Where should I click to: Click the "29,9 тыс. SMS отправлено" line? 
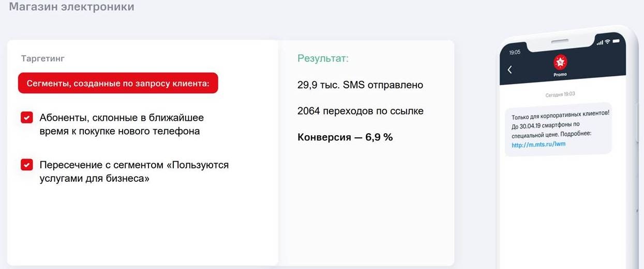(x=360, y=85)
